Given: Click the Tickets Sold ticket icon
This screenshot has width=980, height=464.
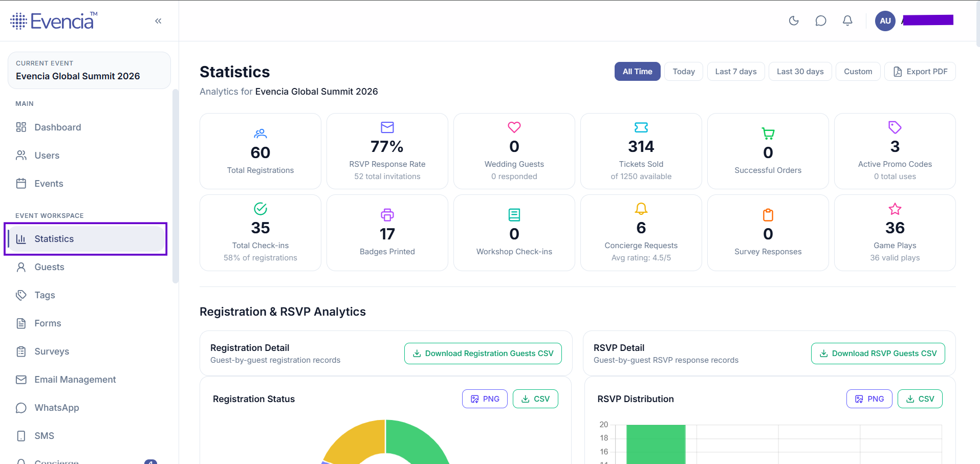Looking at the screenshot, I should [x=641, y=127].
